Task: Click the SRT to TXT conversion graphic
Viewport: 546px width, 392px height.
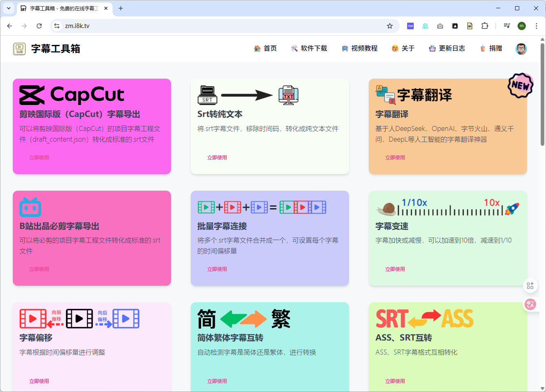Action: [248, 95]
